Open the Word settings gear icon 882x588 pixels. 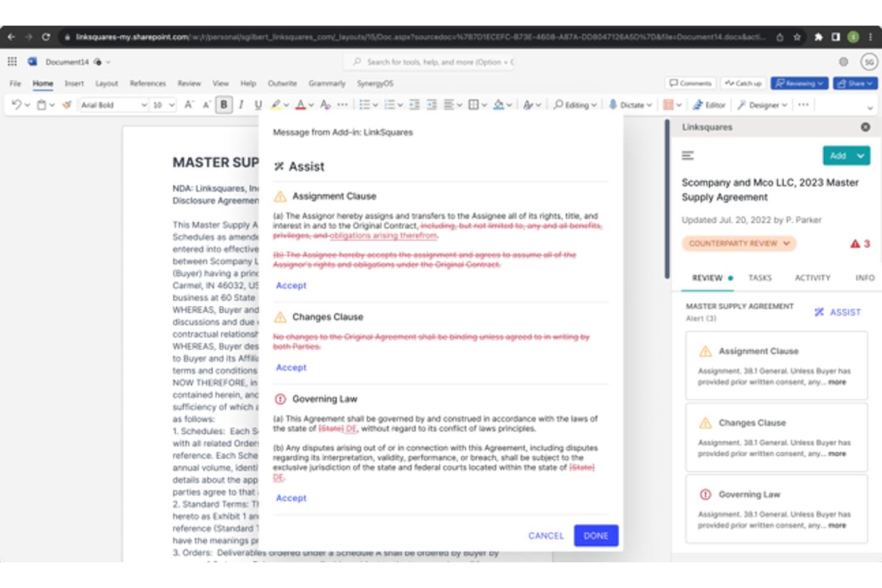(843, 61)
